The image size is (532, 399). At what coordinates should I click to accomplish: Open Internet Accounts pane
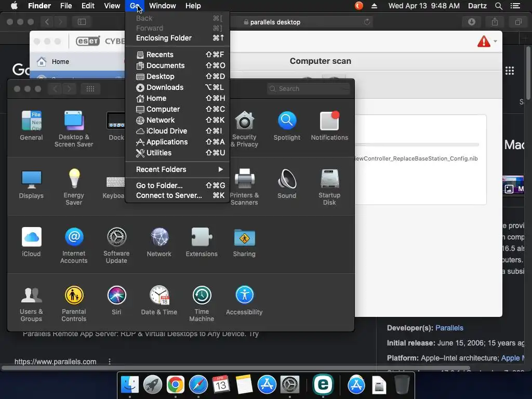point(74,245)
